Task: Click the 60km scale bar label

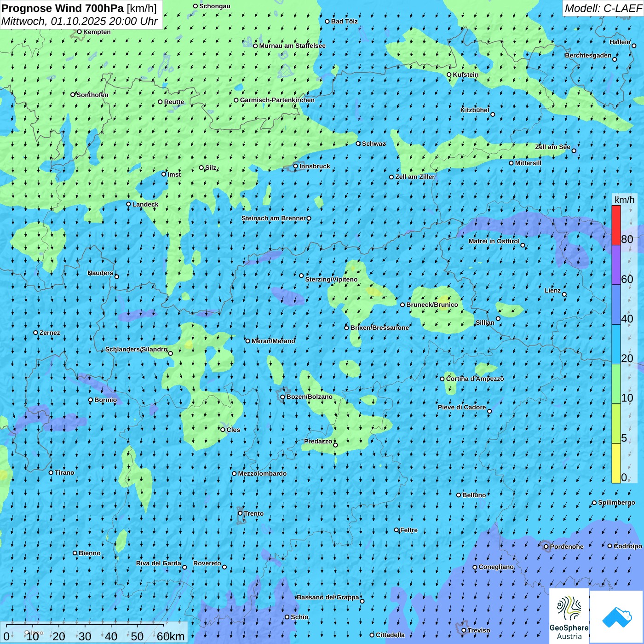Action: coord(171,636)
